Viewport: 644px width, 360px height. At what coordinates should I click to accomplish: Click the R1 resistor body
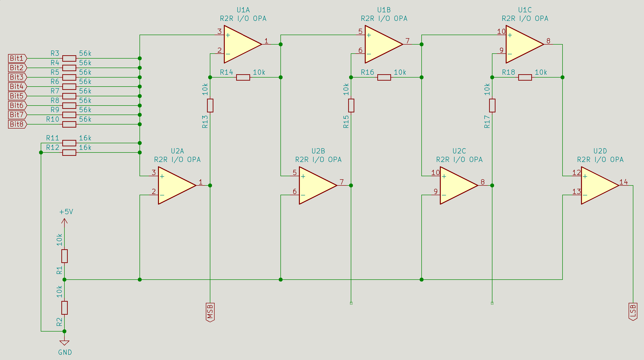point(64,256)
